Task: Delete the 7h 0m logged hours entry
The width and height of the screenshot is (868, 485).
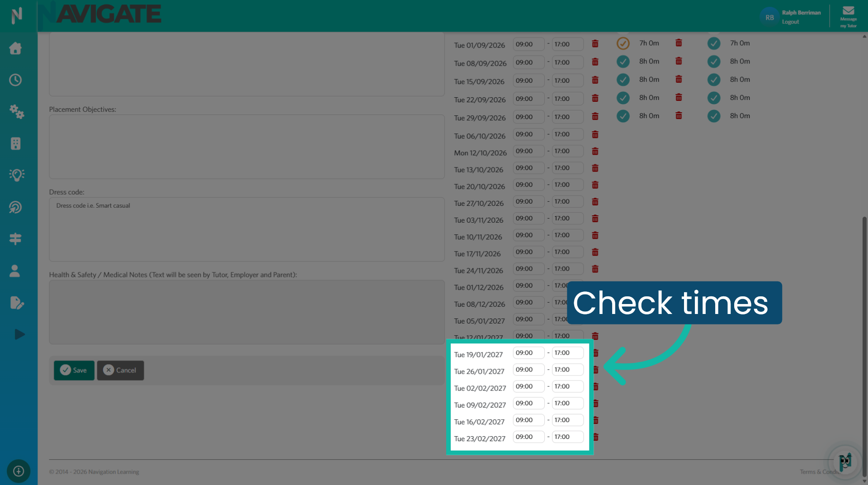Action: pos(679,43)
